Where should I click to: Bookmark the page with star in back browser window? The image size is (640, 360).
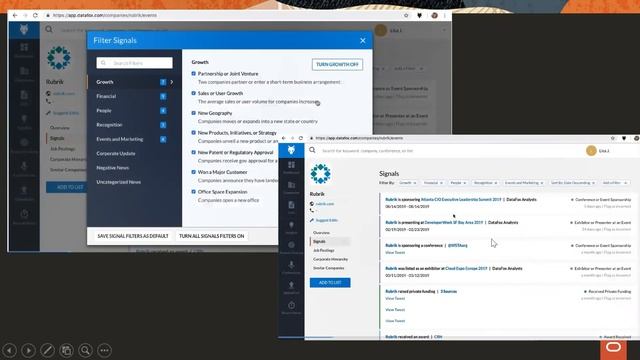tap(406, 15)
